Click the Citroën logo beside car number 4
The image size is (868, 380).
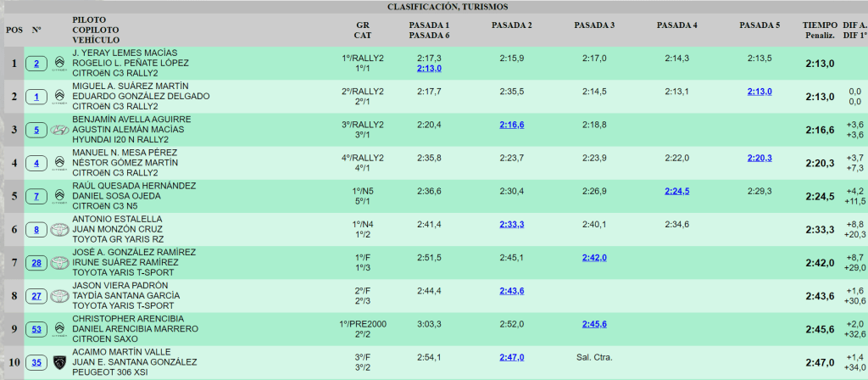click(59, 163)
